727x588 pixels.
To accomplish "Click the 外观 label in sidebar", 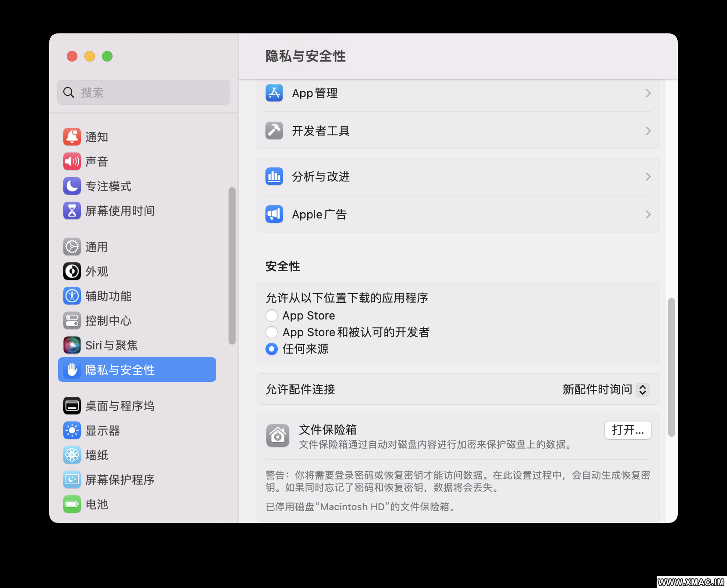I will [97, 272].
